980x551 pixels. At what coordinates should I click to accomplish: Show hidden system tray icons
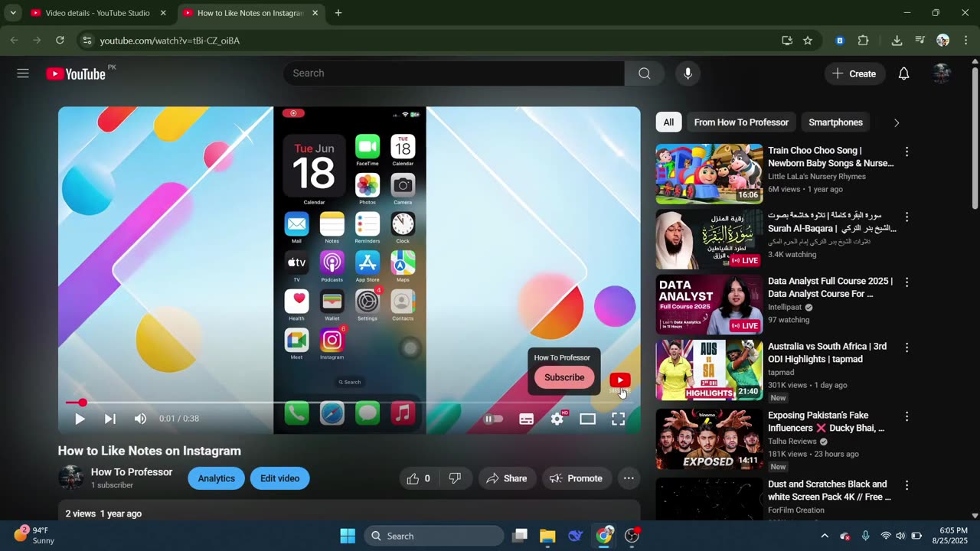tap(825, 536)
